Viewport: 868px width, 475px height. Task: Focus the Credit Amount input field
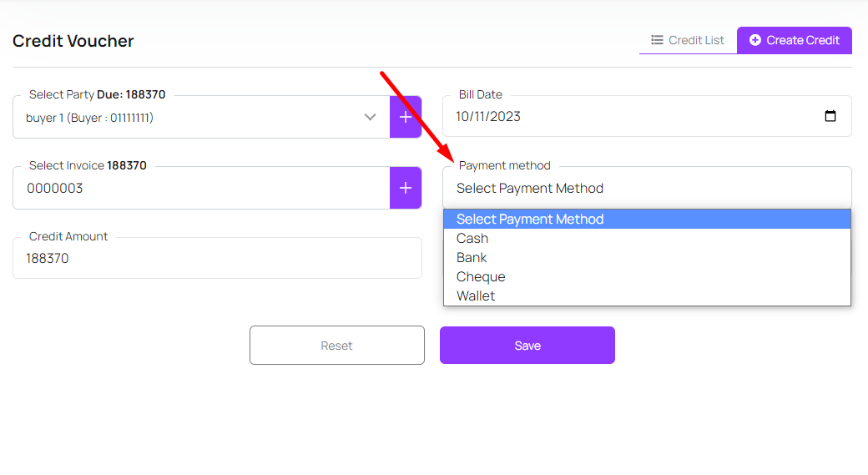(x=217, y=259)
